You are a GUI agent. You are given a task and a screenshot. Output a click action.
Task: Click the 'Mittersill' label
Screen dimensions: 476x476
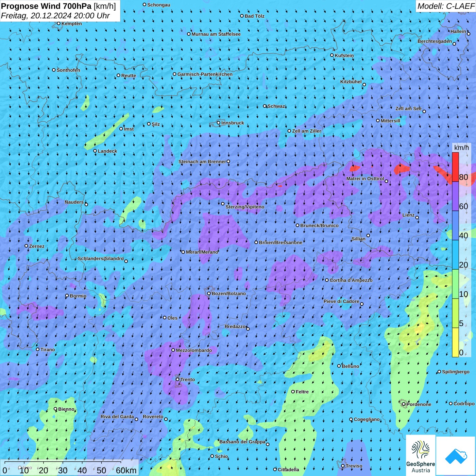click(390, 121)
